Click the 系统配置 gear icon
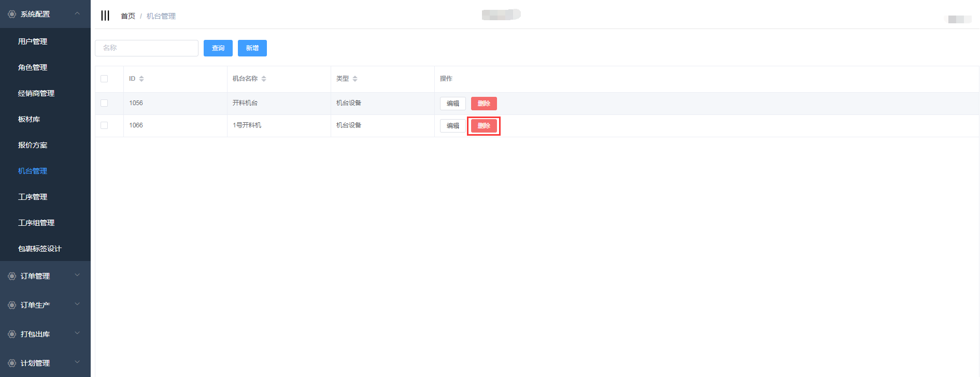The height and width of the screenshot is (377, 980). 12,14
